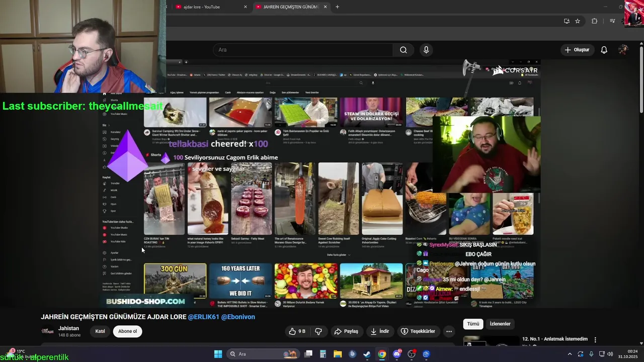This screenshot has width=644, height=362.
Task: Launch Calculator from the taskbar
Action: pyautogui.click(x=323, y=354)
